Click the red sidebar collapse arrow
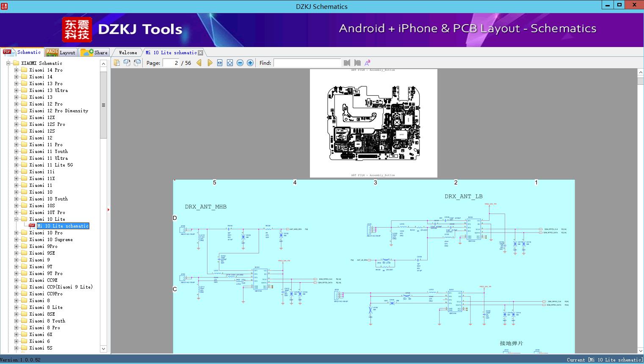This screenshot has height=364, width=644. click(x=108, y=210)
